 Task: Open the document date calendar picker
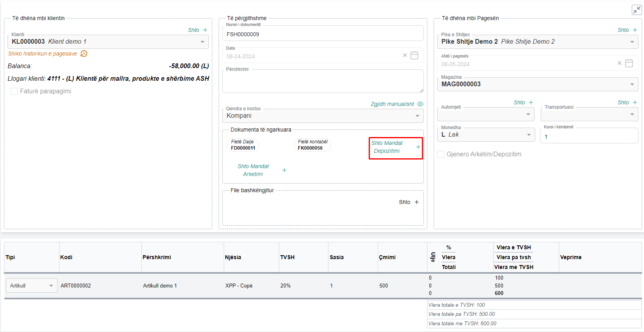pyautogui.click(x=414, y=56)
